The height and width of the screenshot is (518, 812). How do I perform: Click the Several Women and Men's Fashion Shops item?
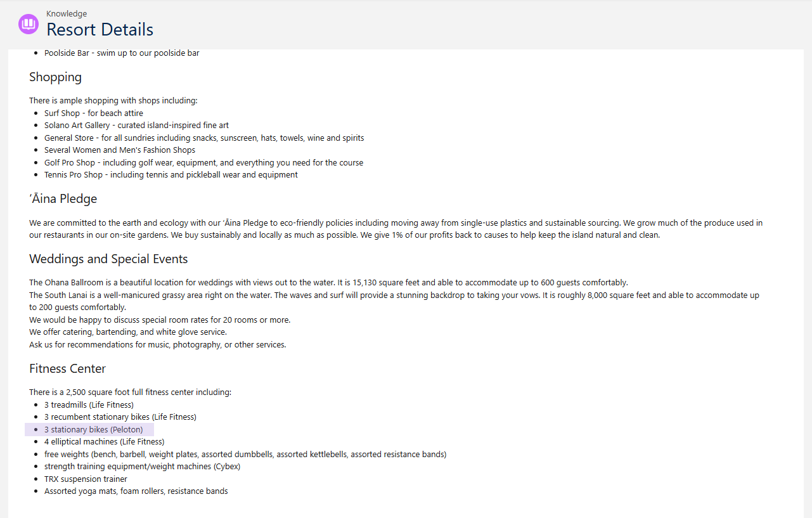[x=120, y=150]
